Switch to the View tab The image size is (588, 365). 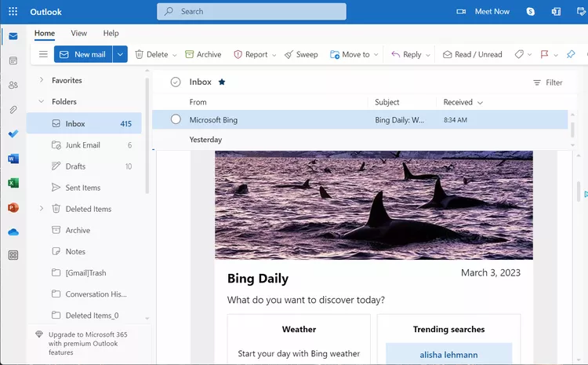79,34
